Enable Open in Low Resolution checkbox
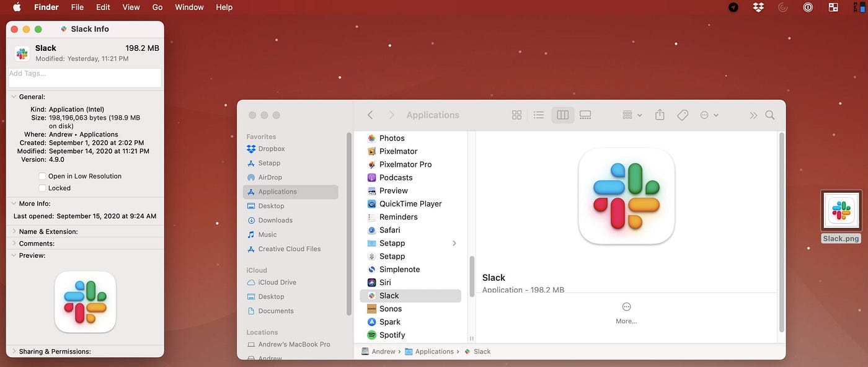 (42, 176)
